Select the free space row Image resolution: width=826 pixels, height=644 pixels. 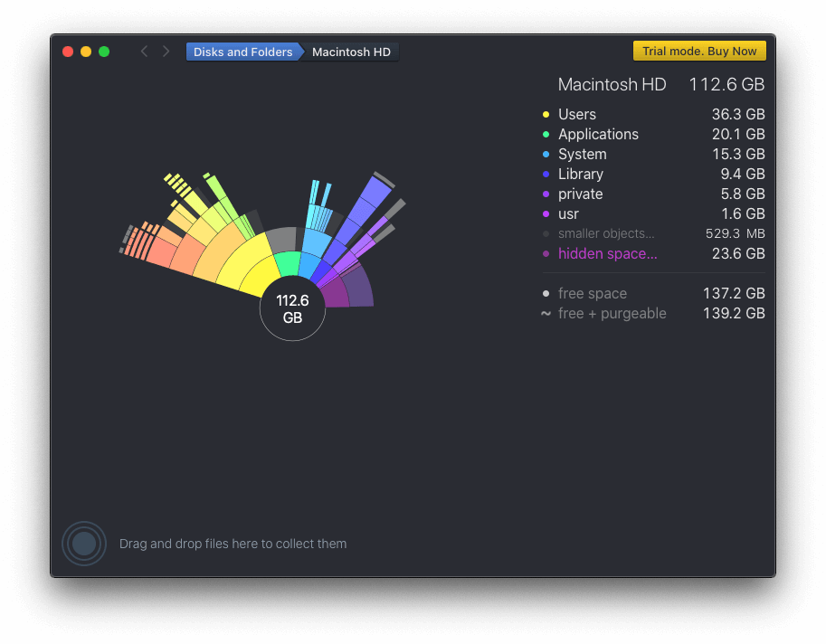pos(592,294)
